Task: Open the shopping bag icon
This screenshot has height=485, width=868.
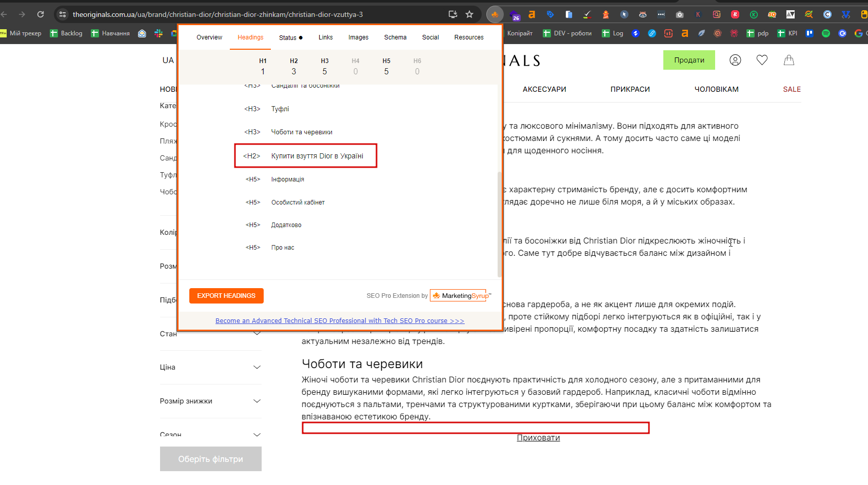Action: click(789, 60)
